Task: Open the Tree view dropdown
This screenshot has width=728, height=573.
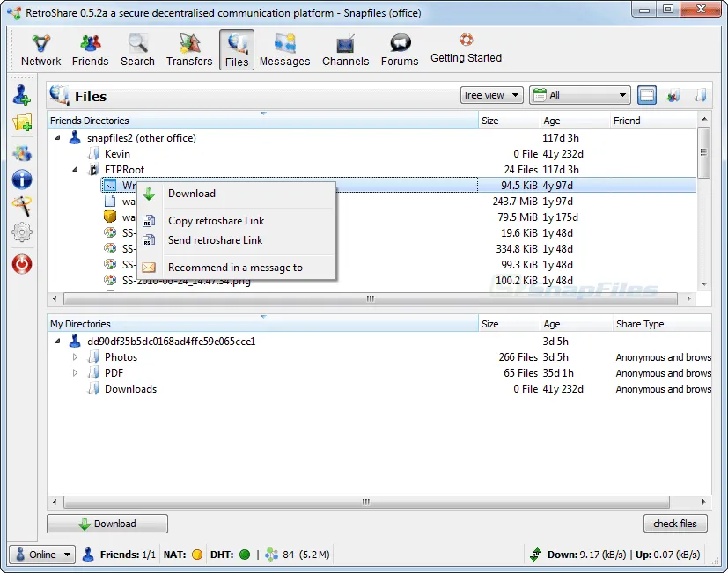Action: point(492,95)
